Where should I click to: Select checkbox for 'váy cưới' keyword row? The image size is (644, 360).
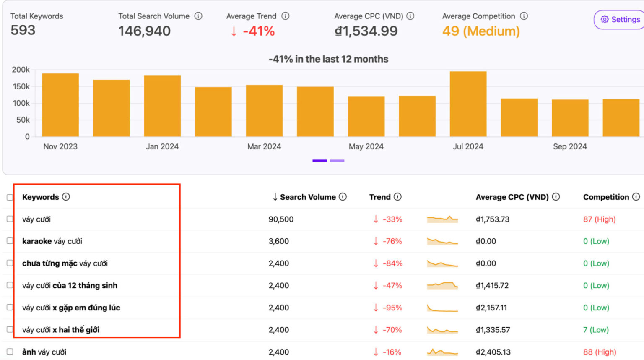(10, 219)
